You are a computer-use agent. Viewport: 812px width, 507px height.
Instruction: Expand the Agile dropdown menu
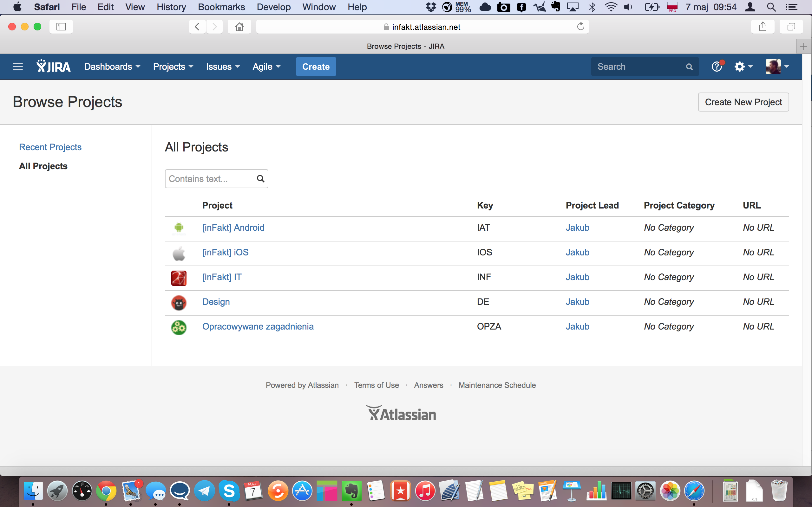(266, 67)
